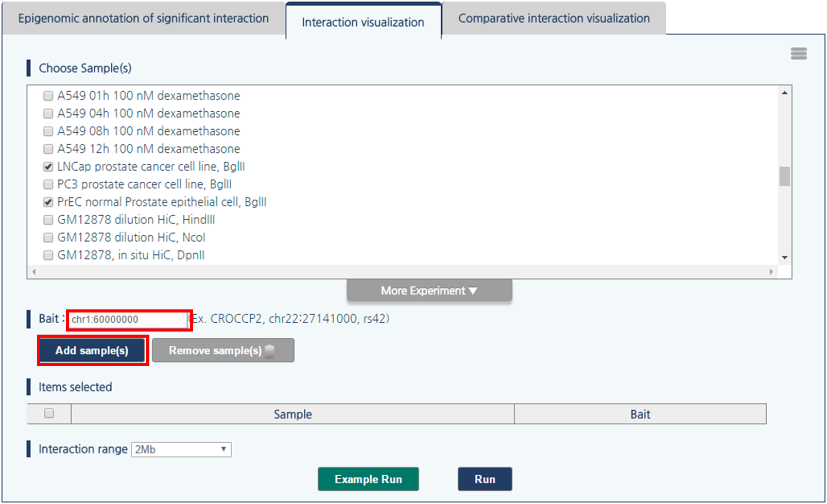Click the Bait input field

pyautogui.click(x=129, y=320)
